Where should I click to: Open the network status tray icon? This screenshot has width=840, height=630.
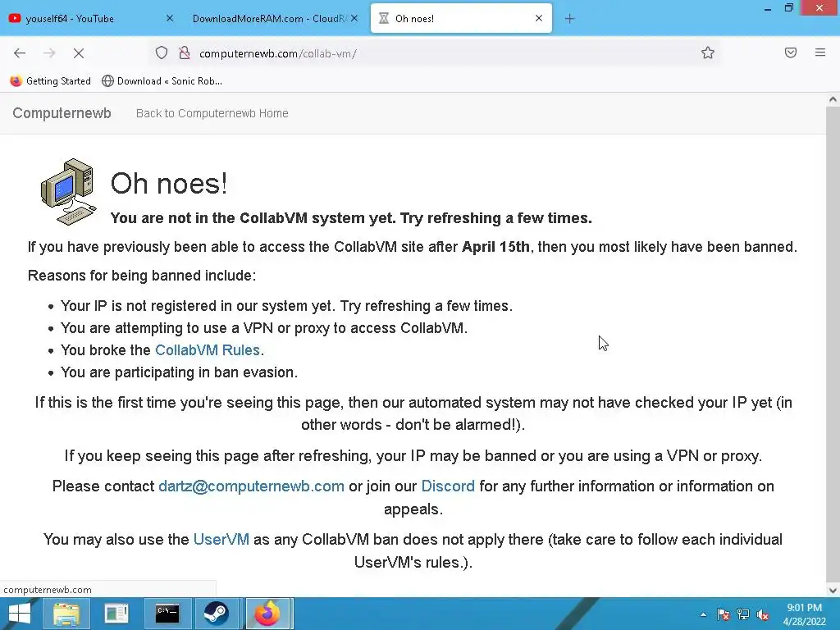[x=743, y=614]
